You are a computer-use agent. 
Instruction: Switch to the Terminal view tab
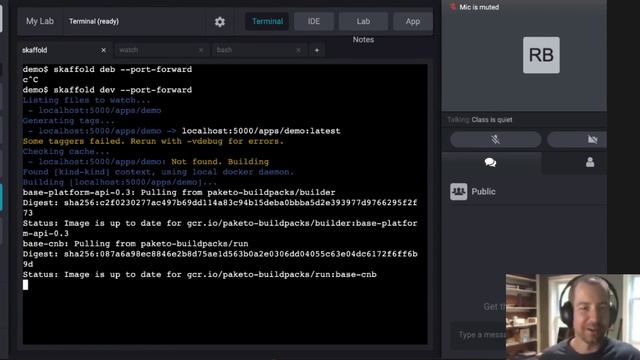pos(267,21)
